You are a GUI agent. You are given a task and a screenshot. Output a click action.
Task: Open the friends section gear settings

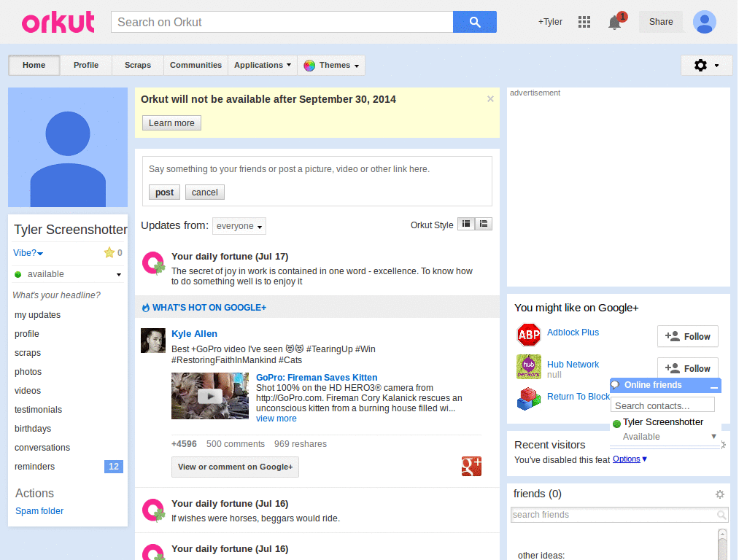720,494
